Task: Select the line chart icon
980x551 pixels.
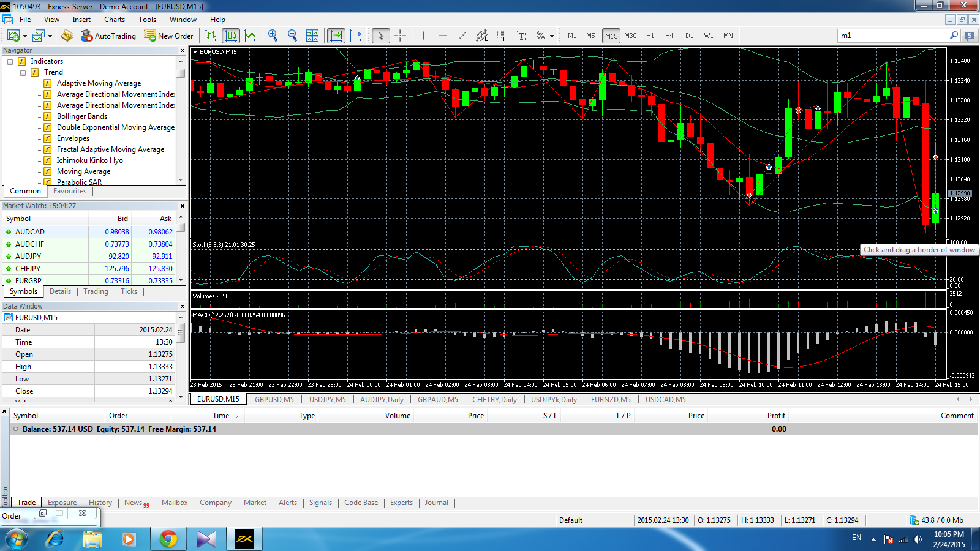Action: pos(251,36)
